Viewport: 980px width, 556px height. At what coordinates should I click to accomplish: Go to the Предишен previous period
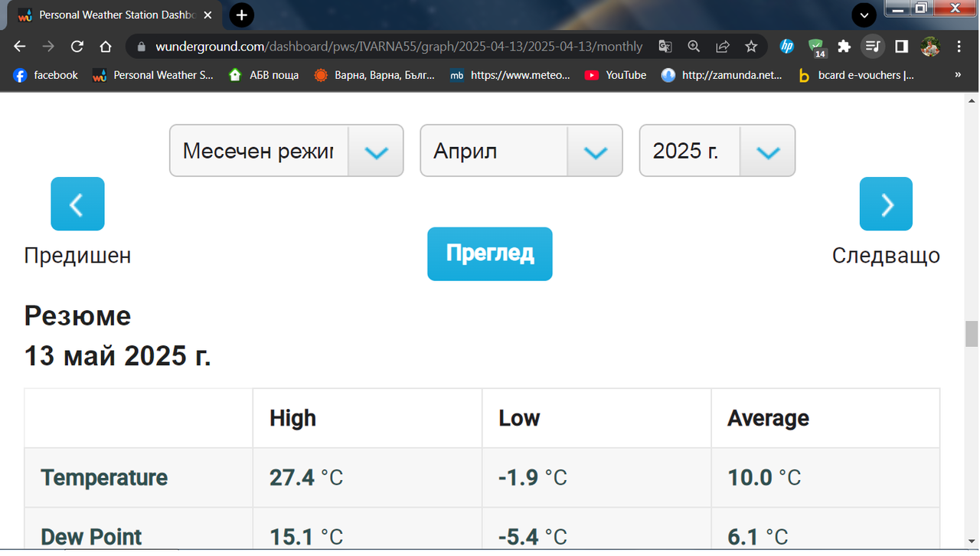(x=77, y=204)
